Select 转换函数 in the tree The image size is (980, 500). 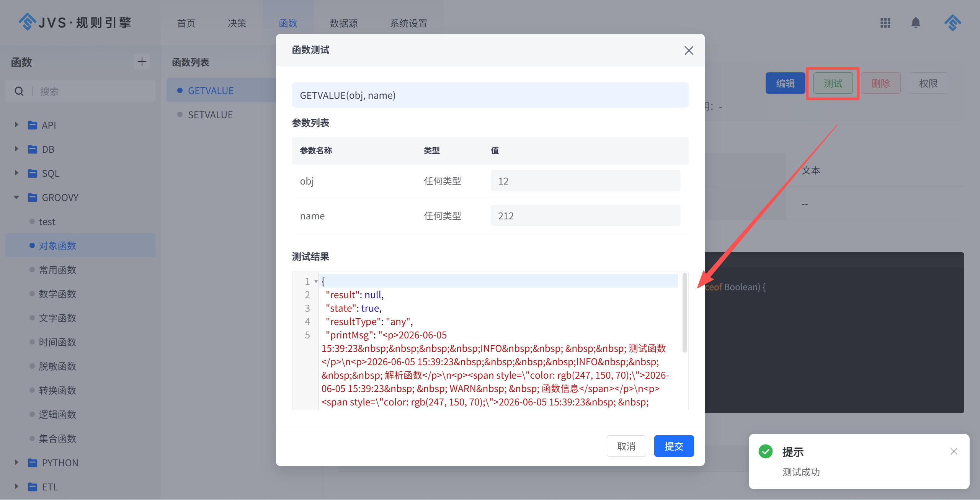(x=57, y=390)
